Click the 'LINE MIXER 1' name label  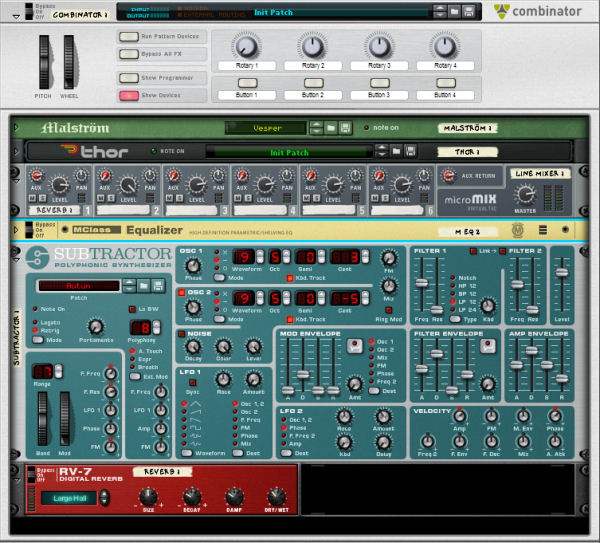tap(540, 173)
